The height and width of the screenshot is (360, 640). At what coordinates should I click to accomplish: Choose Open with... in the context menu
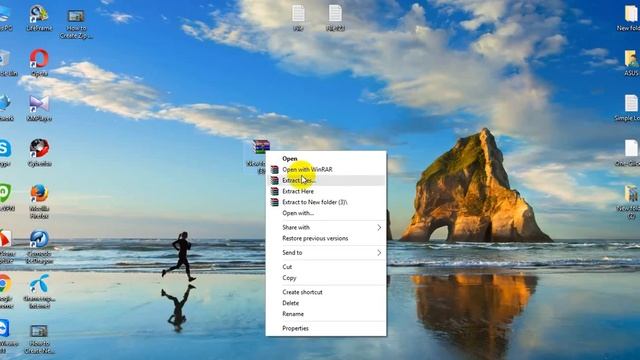(298, 213)
